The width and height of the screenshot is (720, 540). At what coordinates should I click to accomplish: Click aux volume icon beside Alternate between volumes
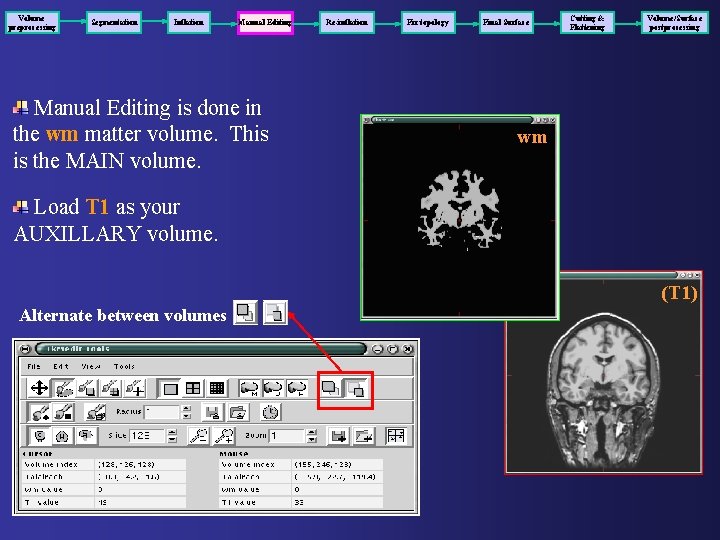pos(275,313)
